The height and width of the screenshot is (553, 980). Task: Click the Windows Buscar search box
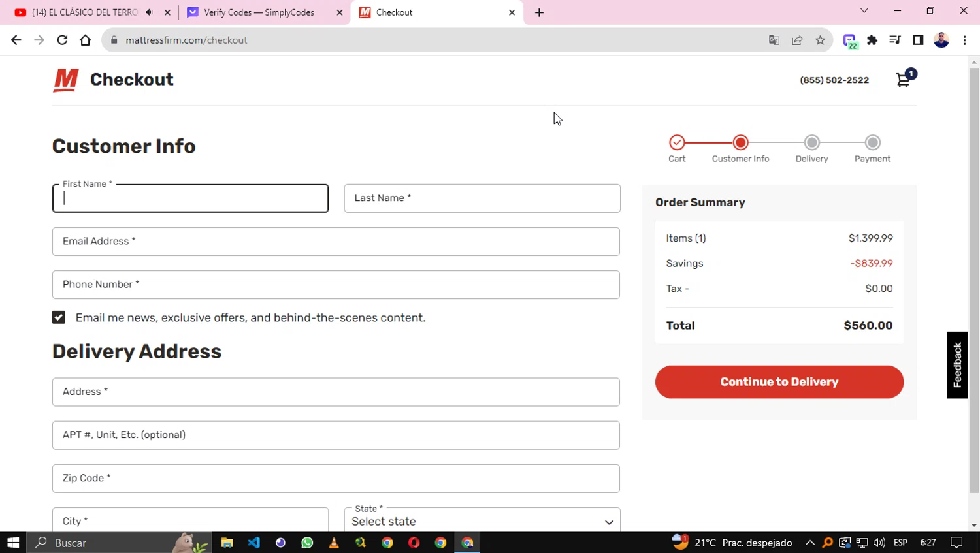click(119, 543)
